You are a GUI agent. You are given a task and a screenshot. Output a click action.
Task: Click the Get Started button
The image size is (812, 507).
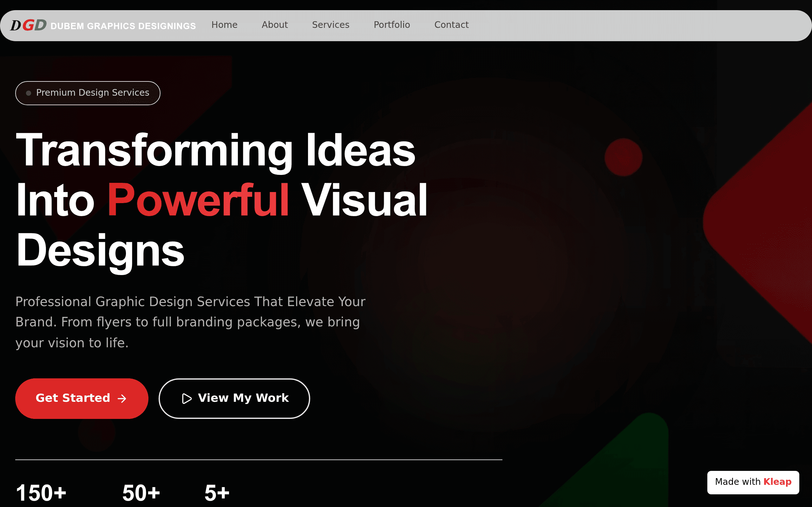click(82, 398)
